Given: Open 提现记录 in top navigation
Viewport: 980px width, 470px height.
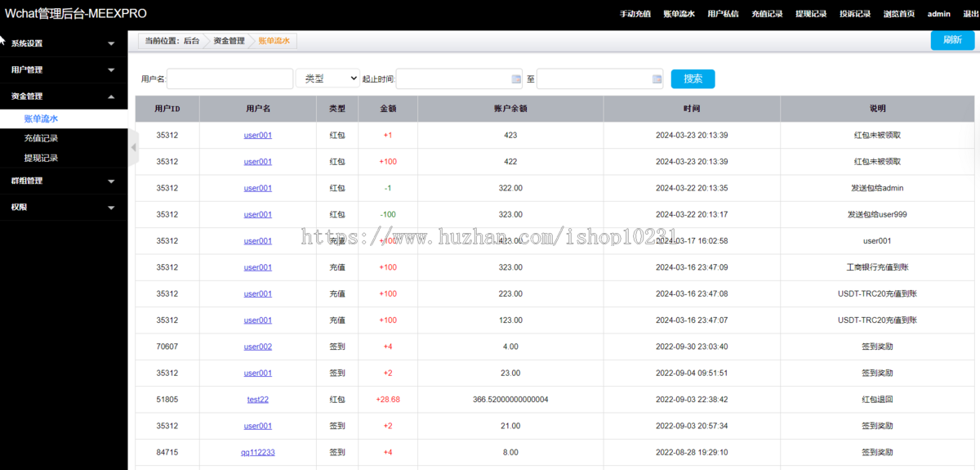Looking at the screenshot, I should pyautogui.click(x=811, y=14).
